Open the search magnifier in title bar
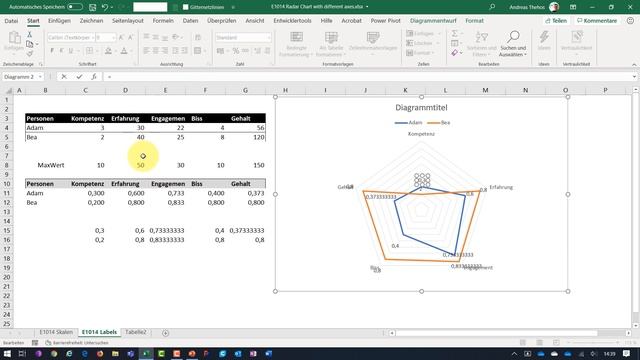 point(492,7)
